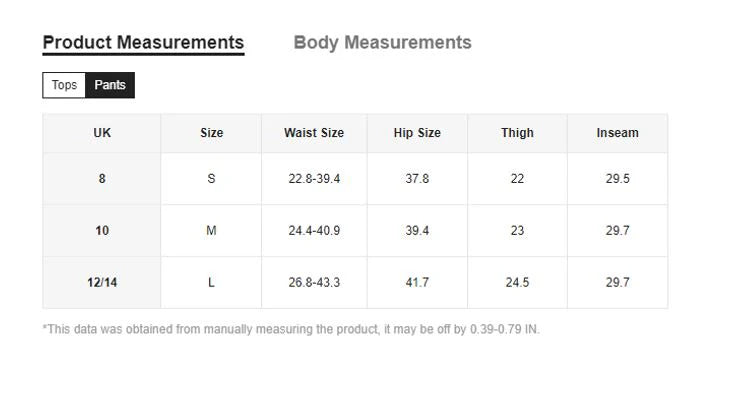Select the Hip Size column header
Viewport: 733px width, 400px height.
tap(417, 133)
